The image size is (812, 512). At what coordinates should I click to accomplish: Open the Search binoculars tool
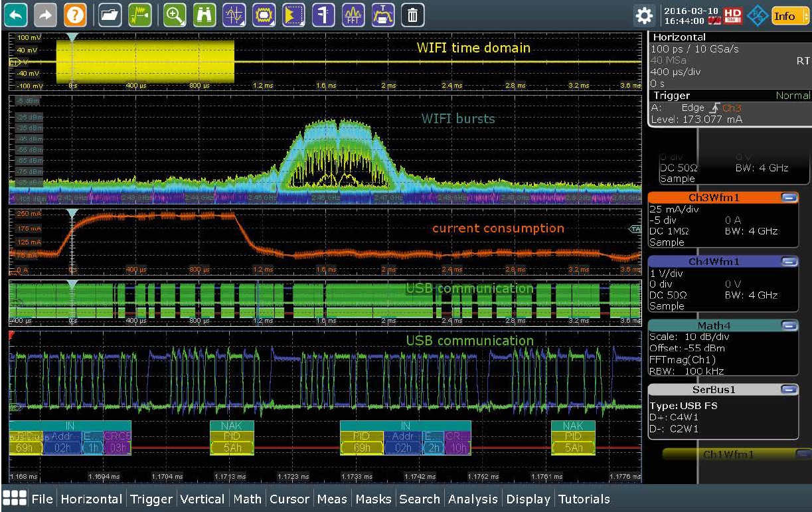click(x=204, y=15)
